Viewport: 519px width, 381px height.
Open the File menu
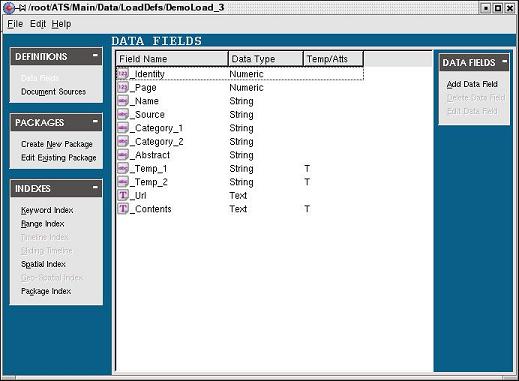click(15, 24)
